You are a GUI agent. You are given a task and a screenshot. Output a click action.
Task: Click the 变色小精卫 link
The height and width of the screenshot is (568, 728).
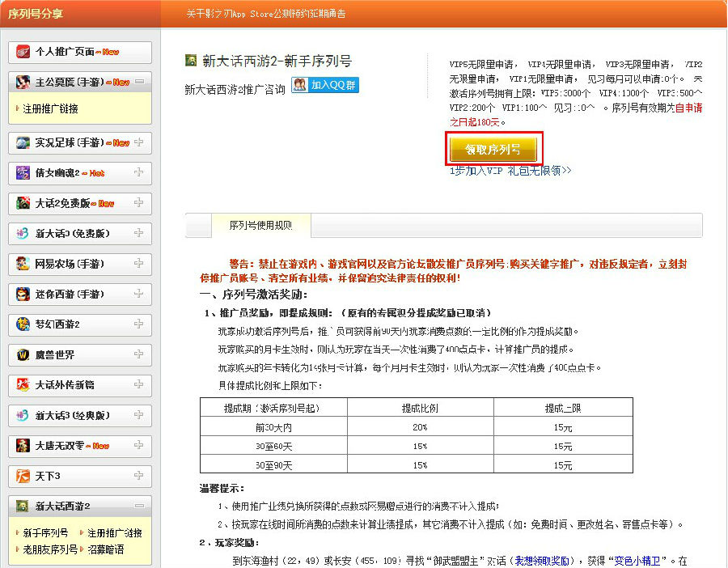point(637,561)
